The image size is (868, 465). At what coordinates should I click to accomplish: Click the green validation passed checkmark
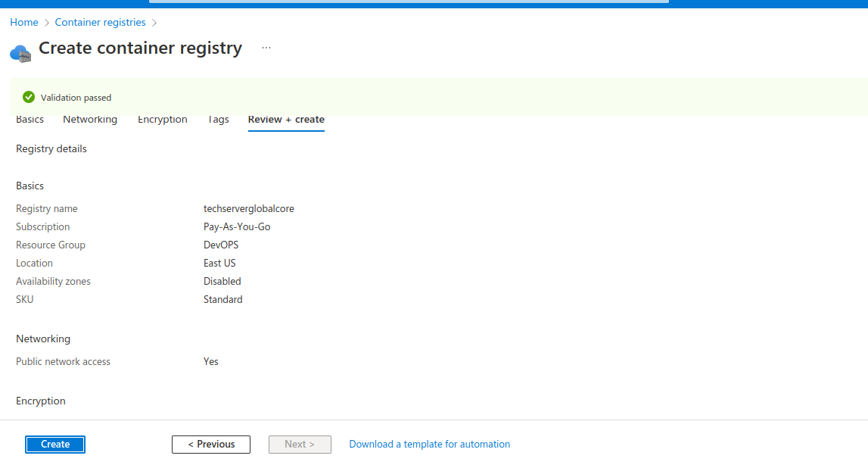tap(29, 98)
